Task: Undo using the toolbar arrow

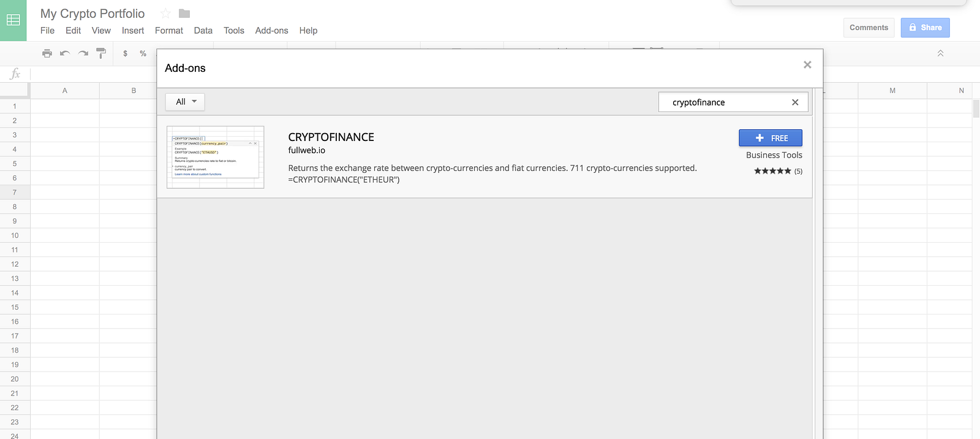Action: [65, 53]
